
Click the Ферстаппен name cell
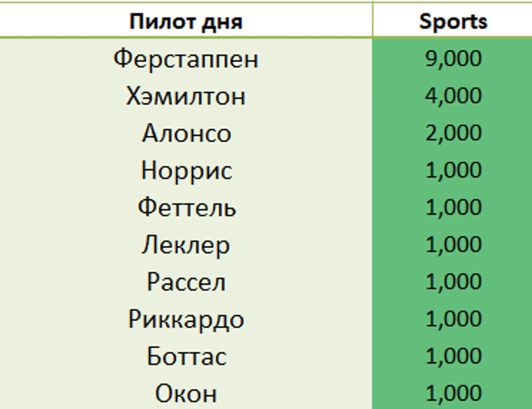click(186, 58)
